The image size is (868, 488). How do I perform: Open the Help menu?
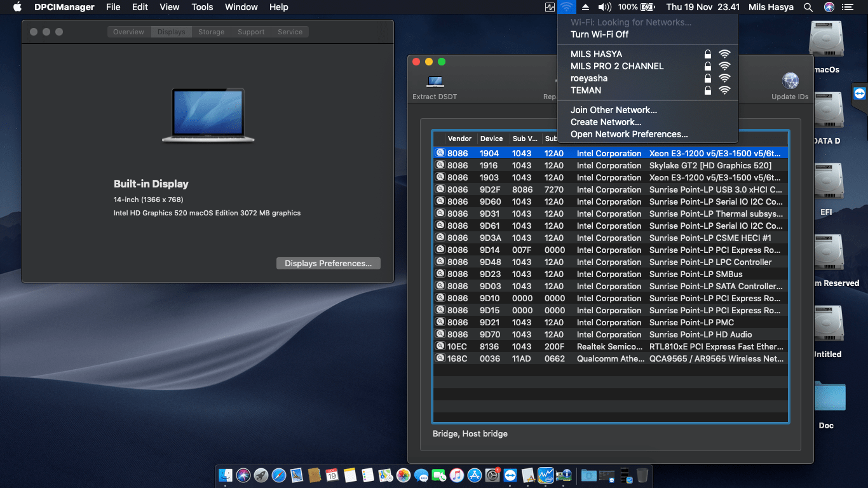[278, 7]
